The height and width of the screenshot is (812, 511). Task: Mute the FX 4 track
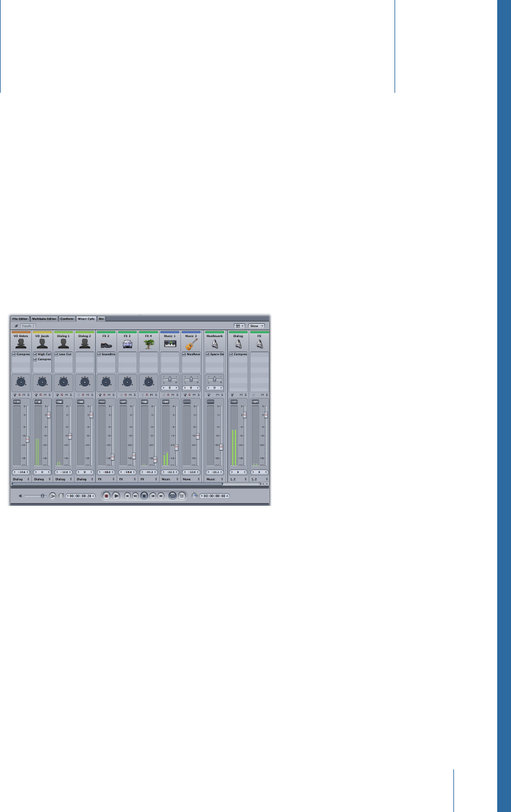(152, 395)
